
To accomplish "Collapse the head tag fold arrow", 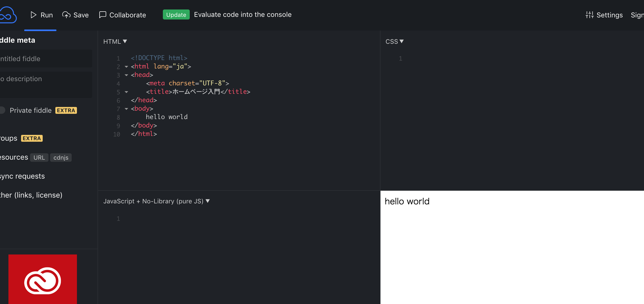I will pos(126,75).
